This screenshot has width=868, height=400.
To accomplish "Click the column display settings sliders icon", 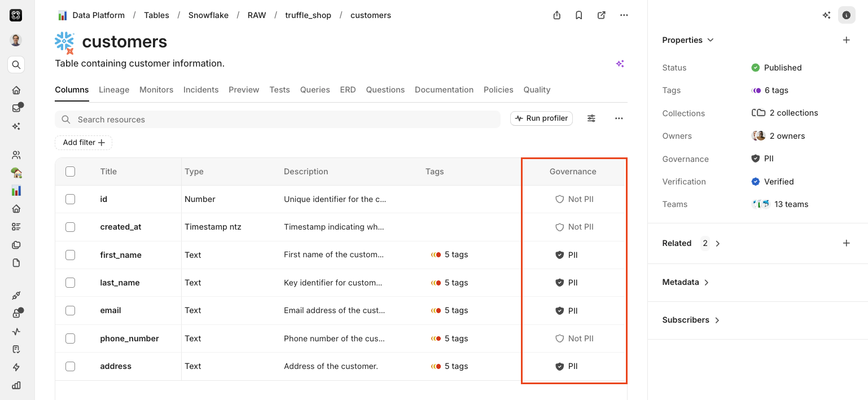I will pos(591,118).
